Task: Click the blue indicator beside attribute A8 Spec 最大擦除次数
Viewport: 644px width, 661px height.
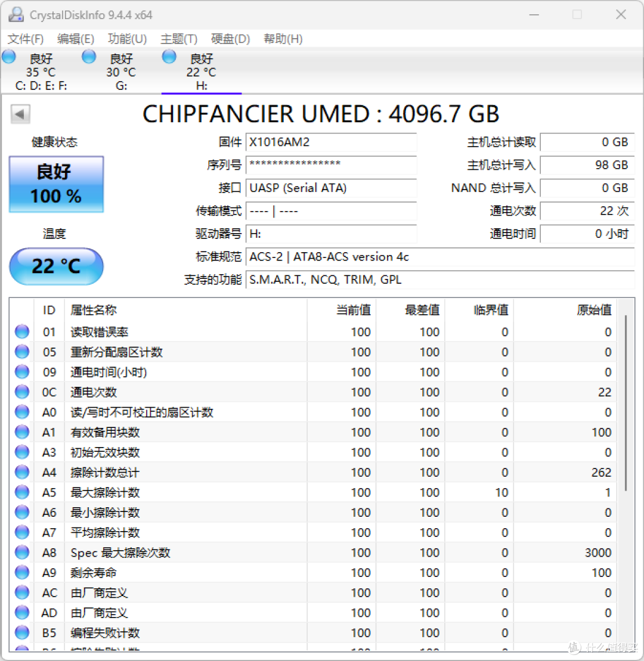Action: pyautogui.click(x=21, y=552)
